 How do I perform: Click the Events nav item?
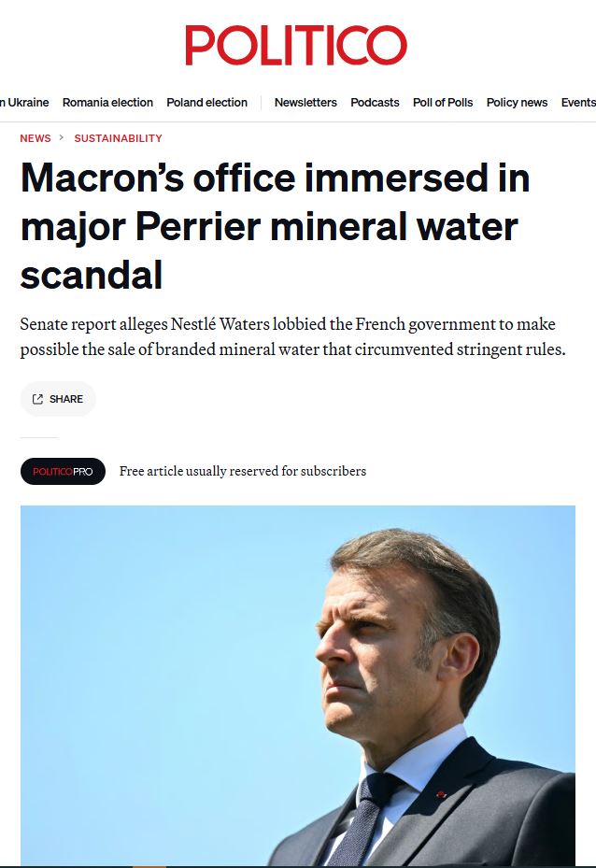click(578, 103)
